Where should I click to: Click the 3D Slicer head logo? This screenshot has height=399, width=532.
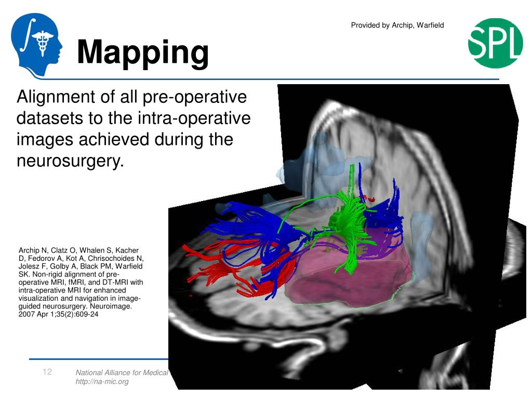click(36, 45)
